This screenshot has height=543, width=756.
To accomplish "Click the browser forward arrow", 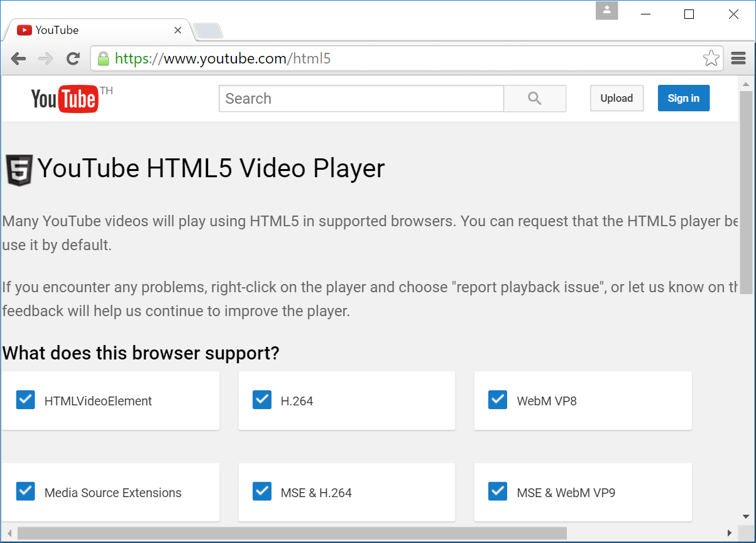I will 46,59.
